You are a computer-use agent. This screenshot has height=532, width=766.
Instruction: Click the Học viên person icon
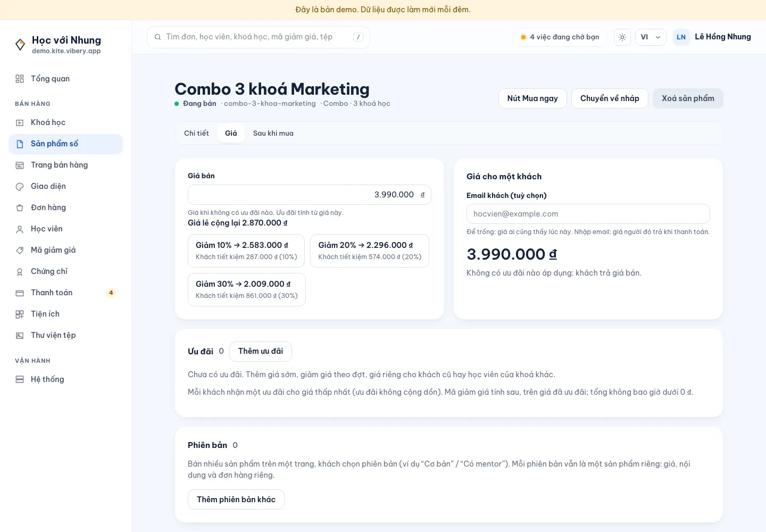point(20,229)
